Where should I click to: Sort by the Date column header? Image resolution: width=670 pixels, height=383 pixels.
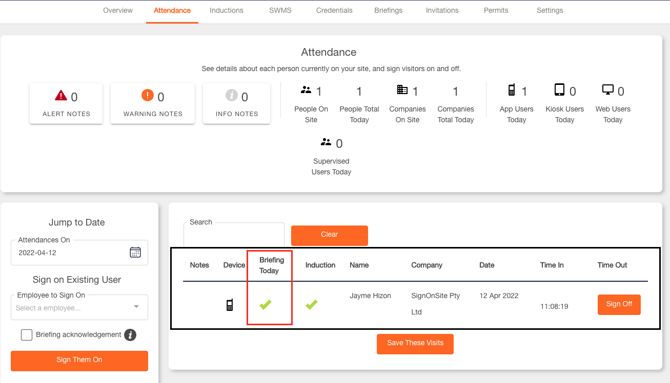tap(487, 265)
